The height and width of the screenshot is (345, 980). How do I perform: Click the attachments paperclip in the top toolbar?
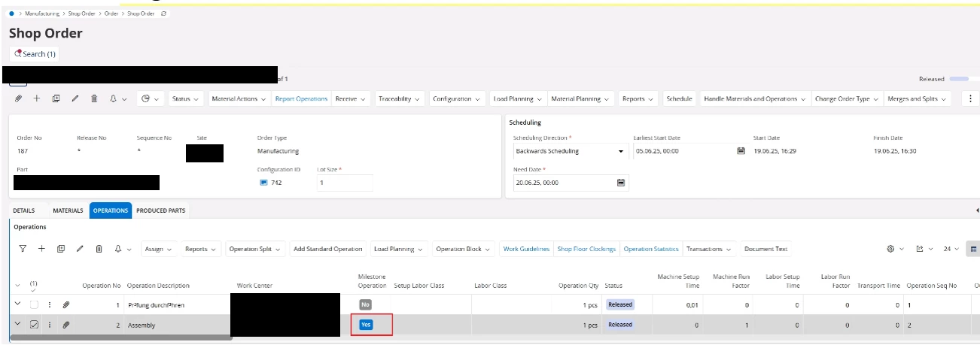point(18,98)
